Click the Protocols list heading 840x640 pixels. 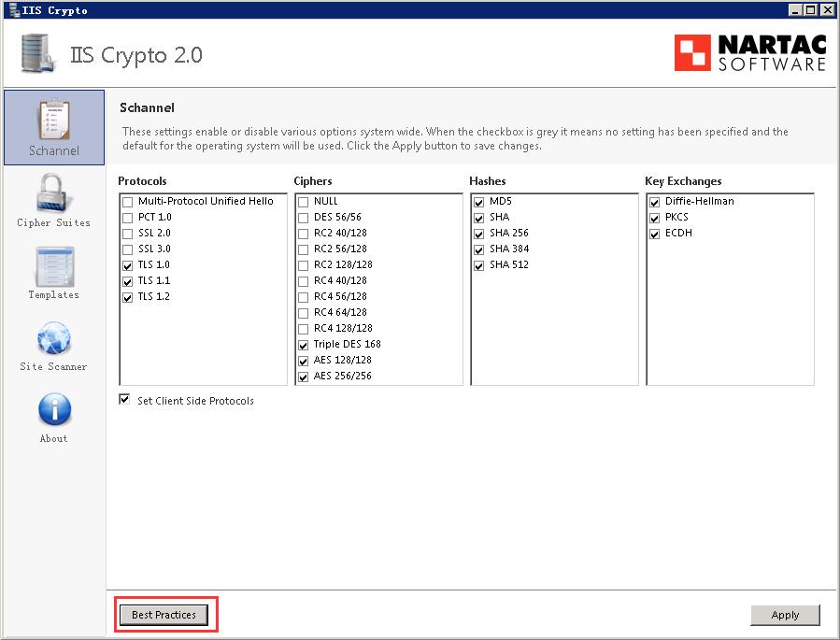tap(142, 181)
